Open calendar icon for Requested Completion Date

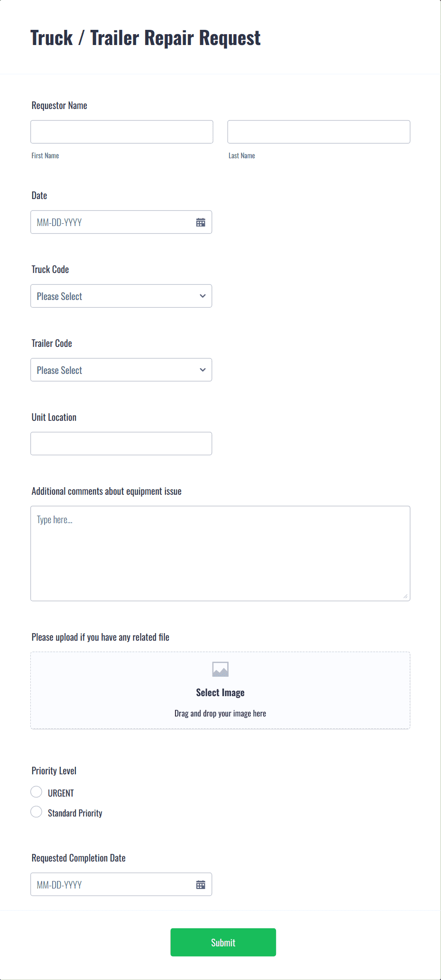(201, 885)
